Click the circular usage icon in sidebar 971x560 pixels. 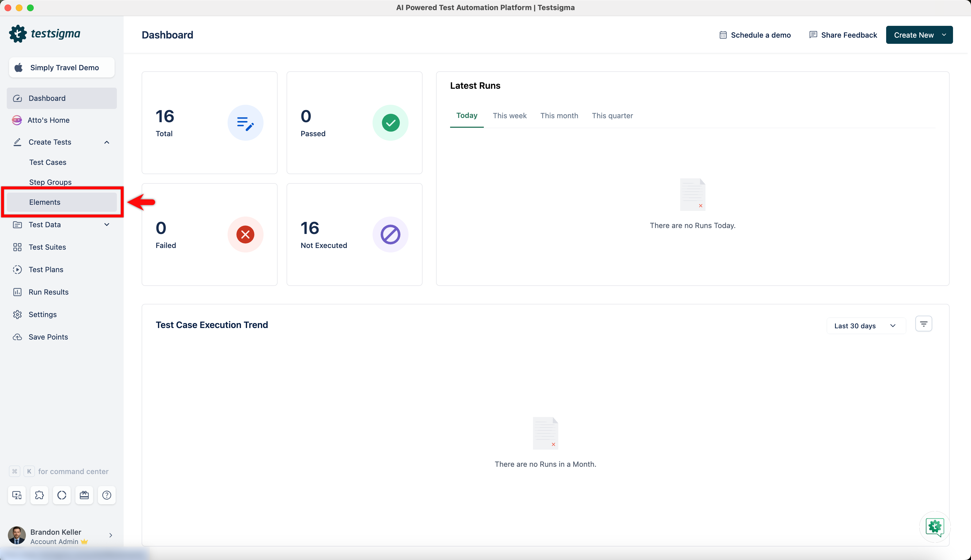pos(62,495)
